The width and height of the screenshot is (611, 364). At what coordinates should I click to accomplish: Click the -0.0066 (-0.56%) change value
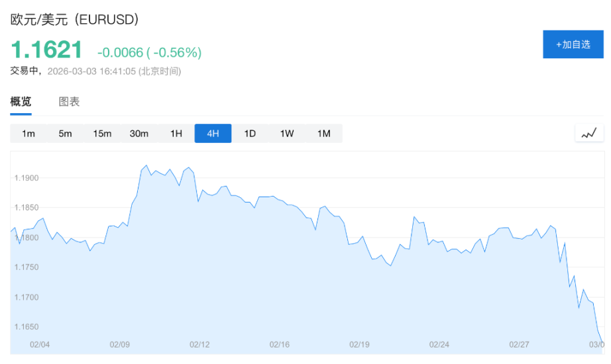click(149, 52)
